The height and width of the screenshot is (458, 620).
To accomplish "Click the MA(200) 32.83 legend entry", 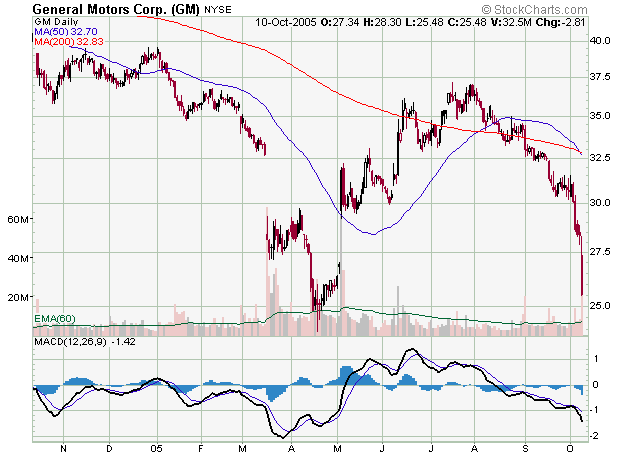I will click(x=69, y=42).
